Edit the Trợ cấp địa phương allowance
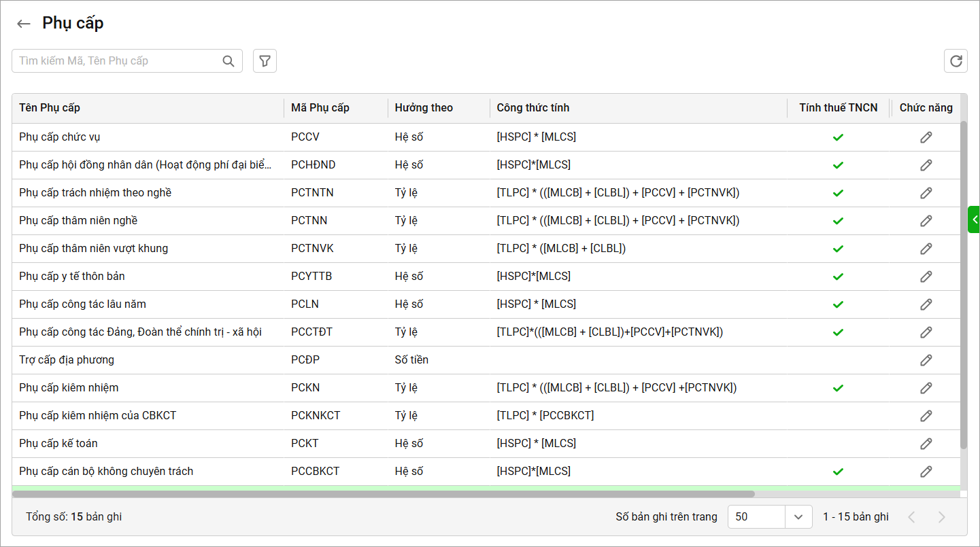The width and height of the screenshot is (980, 547). click(926, 360)
